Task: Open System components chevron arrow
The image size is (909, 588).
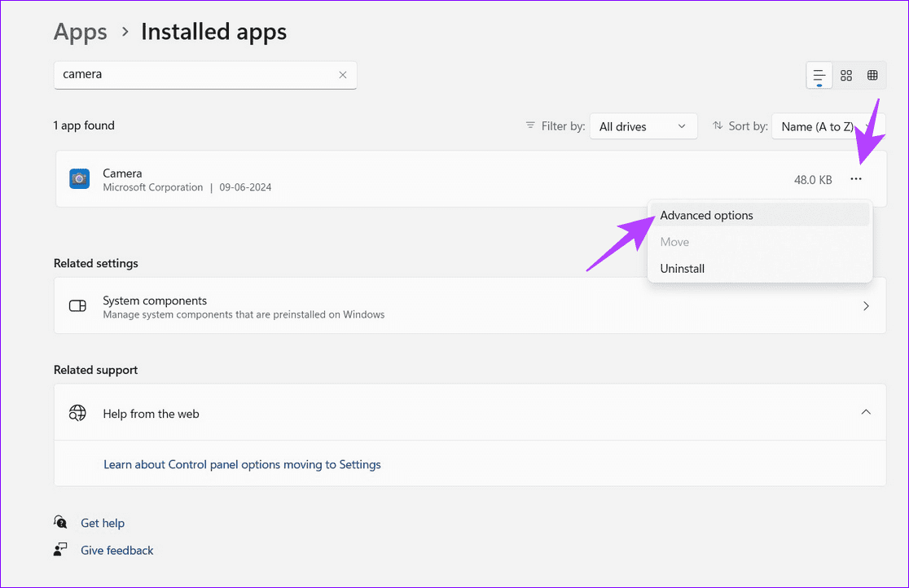Action: (866, 306)
